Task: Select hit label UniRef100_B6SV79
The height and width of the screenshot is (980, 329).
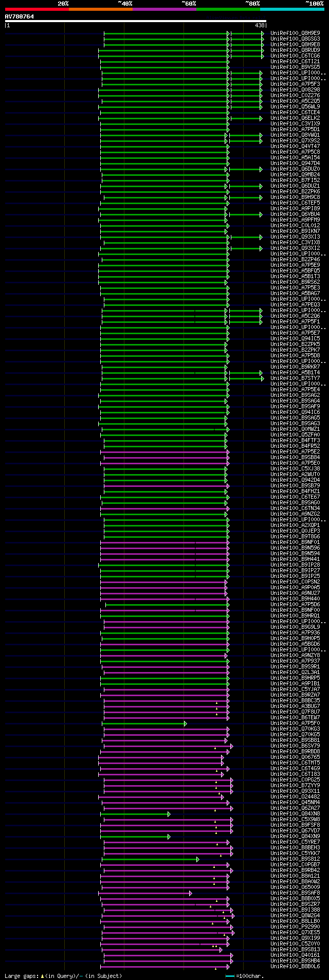Action: pyautogui.click(x=295, y=746)
